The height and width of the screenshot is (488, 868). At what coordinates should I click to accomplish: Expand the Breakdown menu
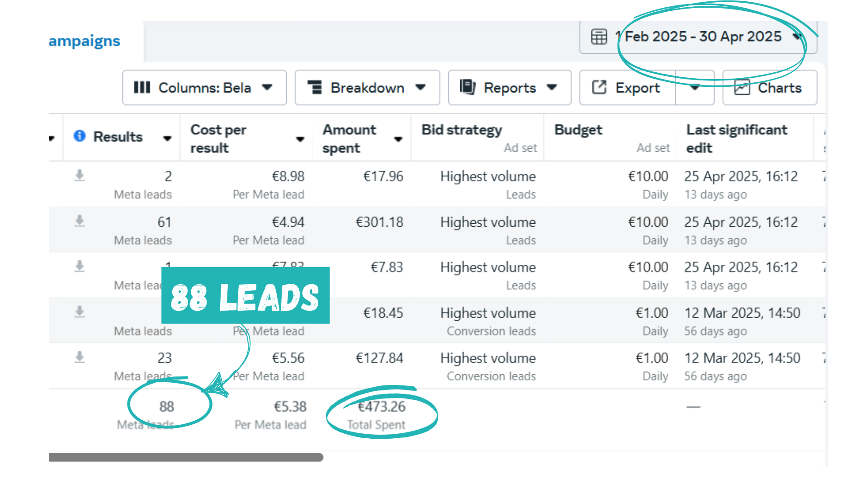(x=367, y=88)
